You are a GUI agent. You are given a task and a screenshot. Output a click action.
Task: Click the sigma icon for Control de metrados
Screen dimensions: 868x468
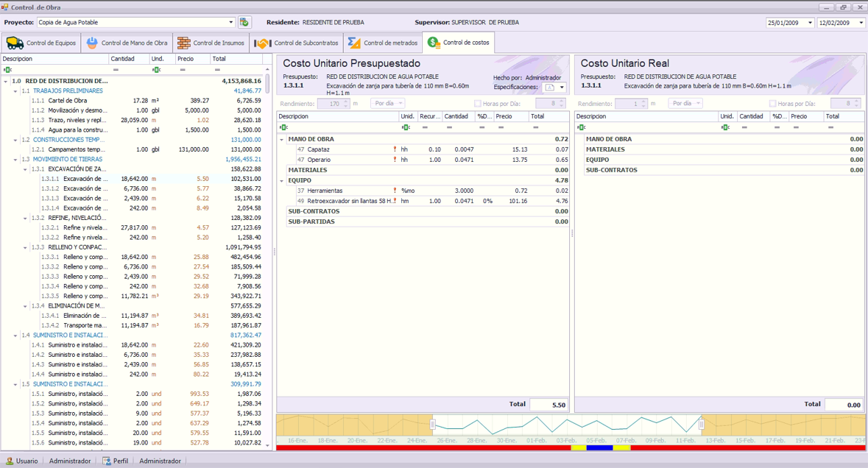pyautogui.click(x=354, y=43)
